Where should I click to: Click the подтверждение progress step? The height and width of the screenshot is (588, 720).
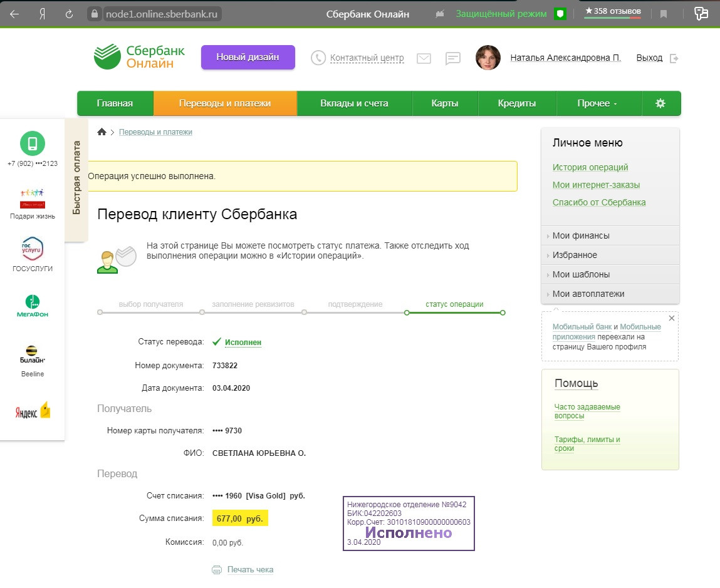pyautogui.click(x=355, y=304)
